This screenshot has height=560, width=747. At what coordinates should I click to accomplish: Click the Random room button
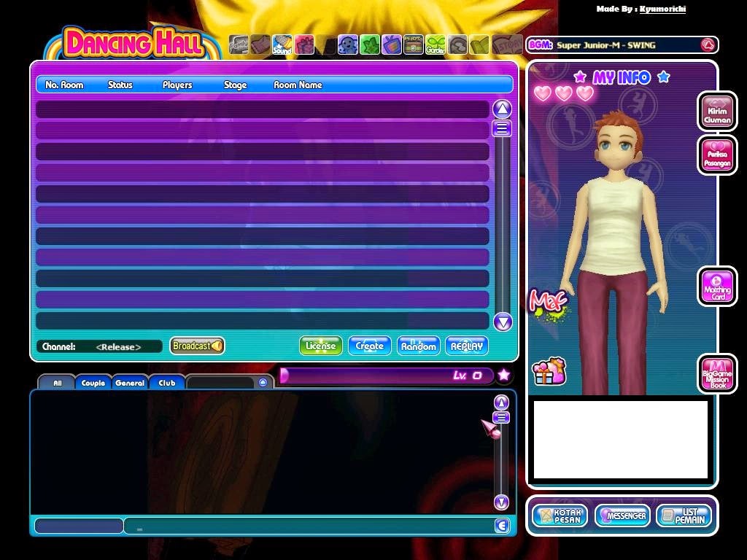click(418, 346)
